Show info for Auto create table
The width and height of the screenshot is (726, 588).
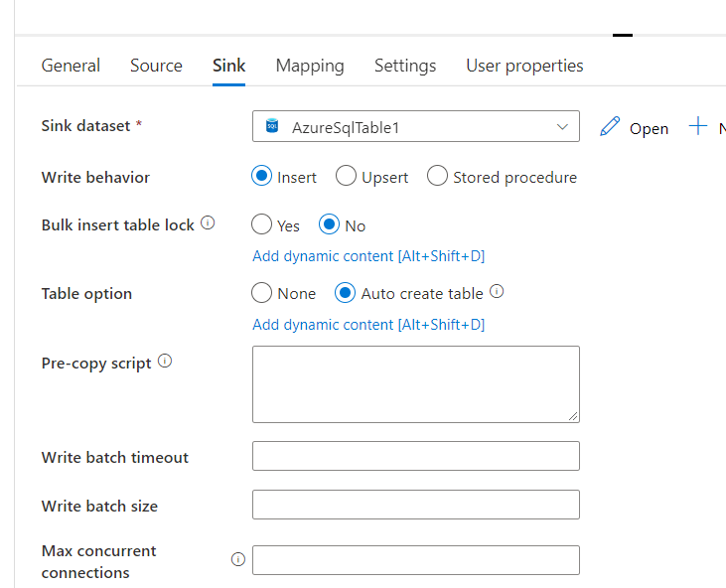point(497,292)
